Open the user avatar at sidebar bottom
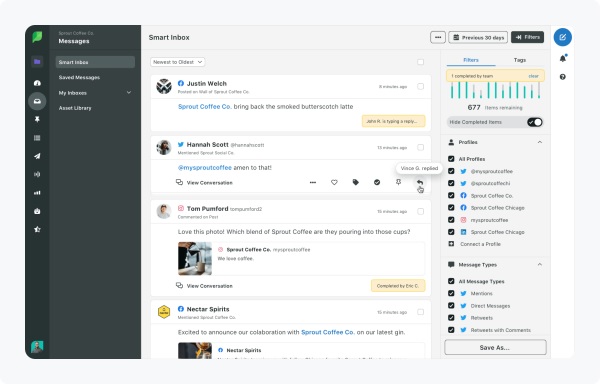The width and height of the screenshot is (606, 384). tap(37, 347)
